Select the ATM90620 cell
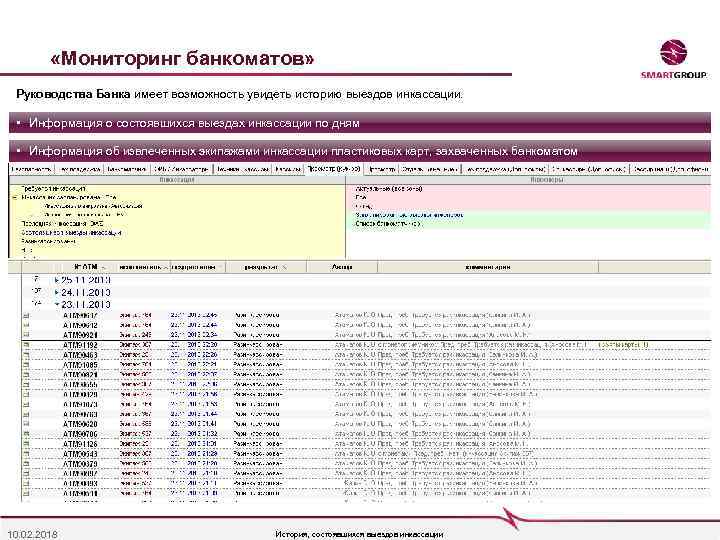This screenshot has height=540, width=720. pos(80,424)
